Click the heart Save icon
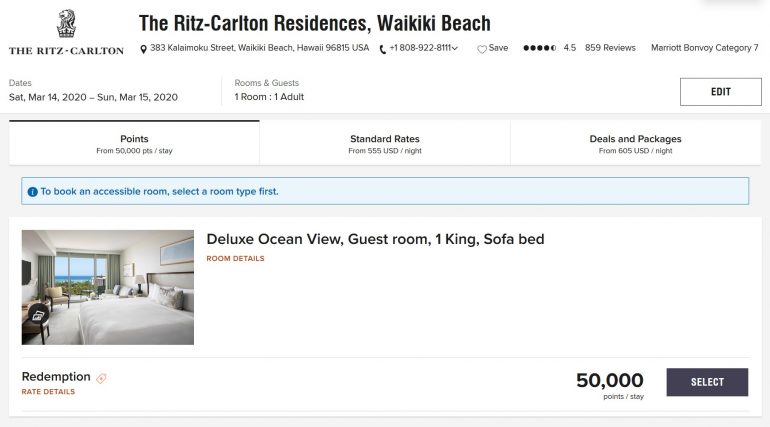The image size is (770, 427). (481, 48)
